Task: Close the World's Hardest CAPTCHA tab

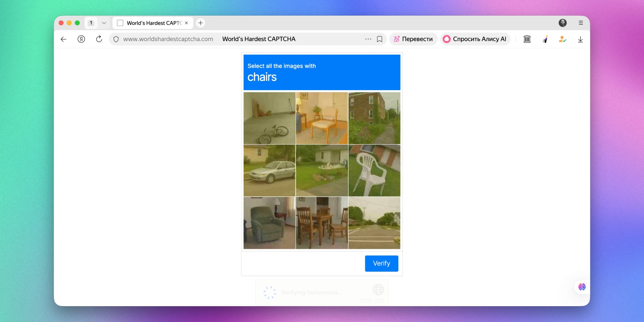Action: tap(186, 23)
